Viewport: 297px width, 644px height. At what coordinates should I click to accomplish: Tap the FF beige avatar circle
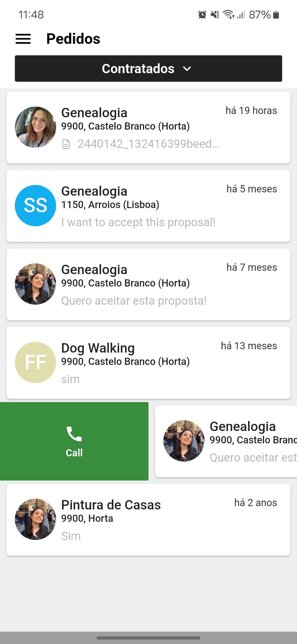point(35,362)
